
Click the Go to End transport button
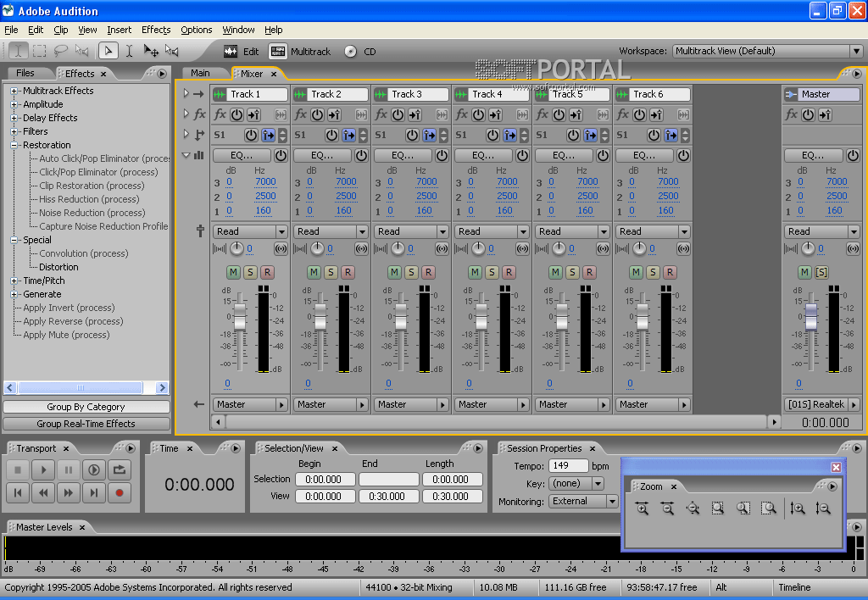94,492
